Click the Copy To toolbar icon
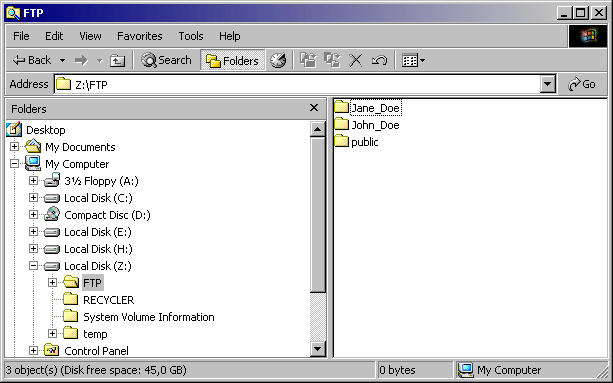This screenshot has height=383, width=613. [x=332, y=60]
